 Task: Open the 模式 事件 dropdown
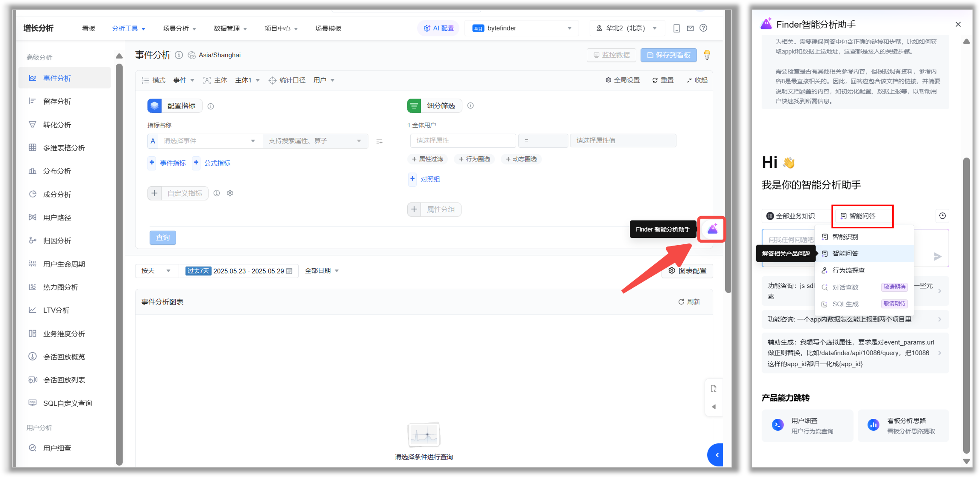tap(184, 80)
